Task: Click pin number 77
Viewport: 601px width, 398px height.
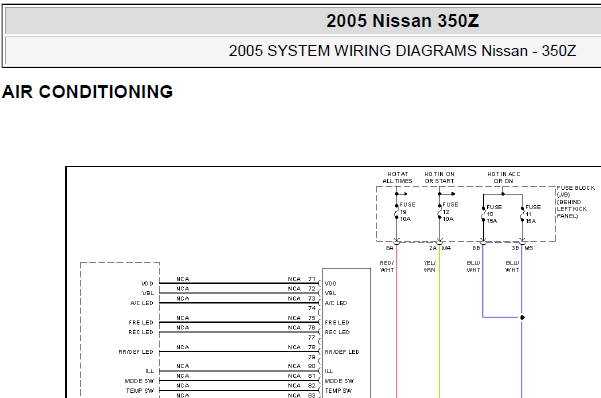Action: point(312,338)
